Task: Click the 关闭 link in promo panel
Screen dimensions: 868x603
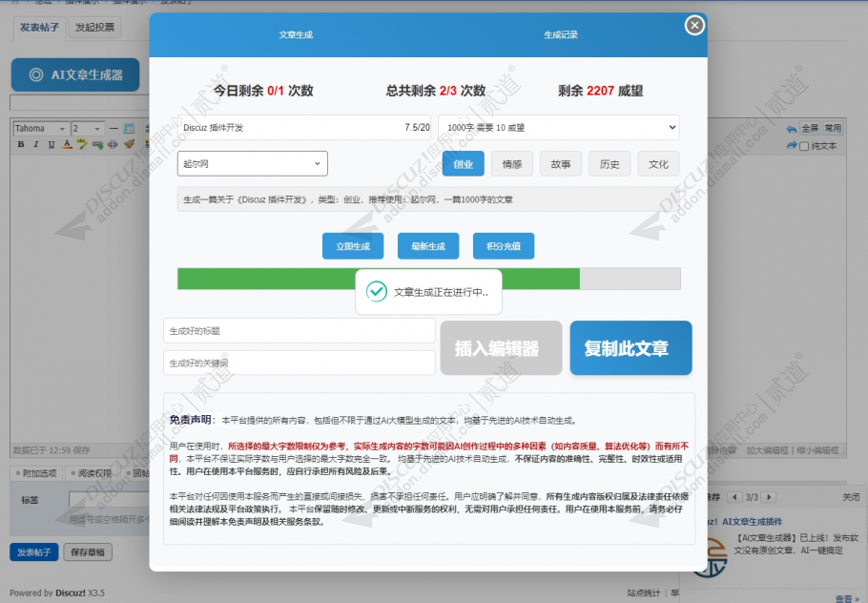Action: tap(851, 497)
